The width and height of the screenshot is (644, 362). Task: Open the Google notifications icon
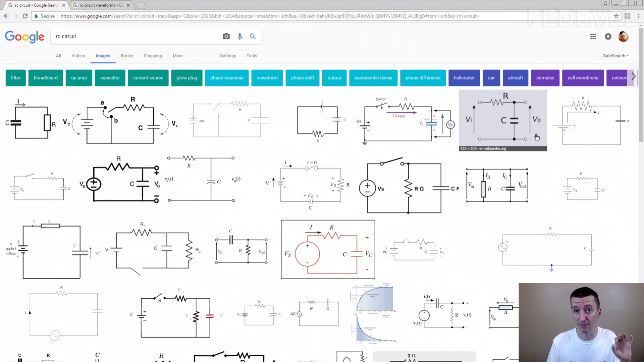point(608,37)
